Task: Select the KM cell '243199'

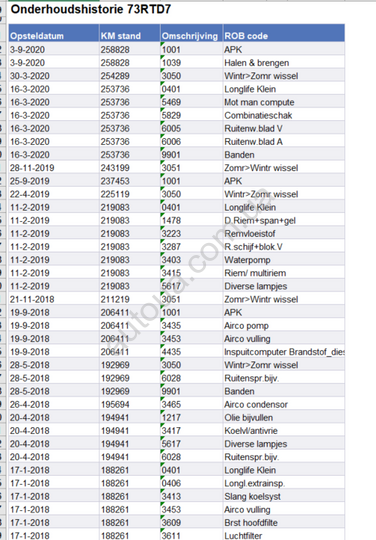Action: pyautogui.click(x=130, y=168)
